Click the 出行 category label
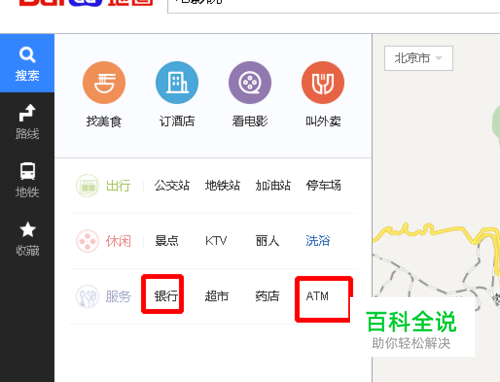Image resolution: width=500 pixels, height=382 pixels. pos(118,186)
